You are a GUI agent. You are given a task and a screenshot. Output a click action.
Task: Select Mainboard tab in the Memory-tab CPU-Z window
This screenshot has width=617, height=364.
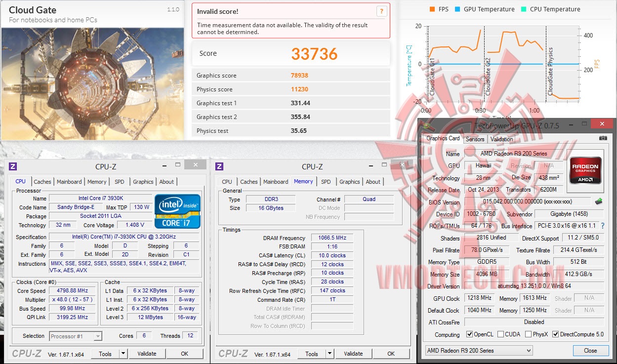coord(276,182)
